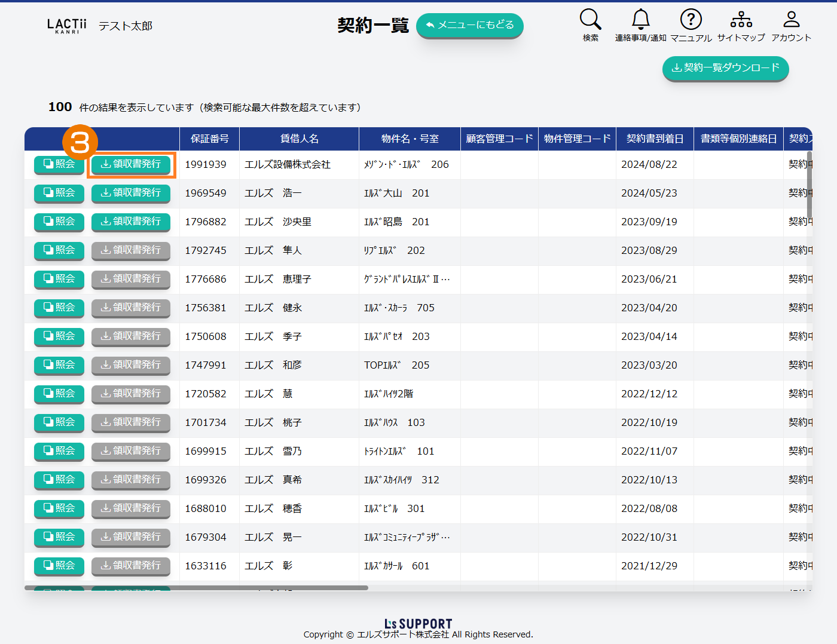The image size is (837, 644).
Task: Click the L's SUPPORT footer logo
Action: pyautogui.click(x=418, y=624)
